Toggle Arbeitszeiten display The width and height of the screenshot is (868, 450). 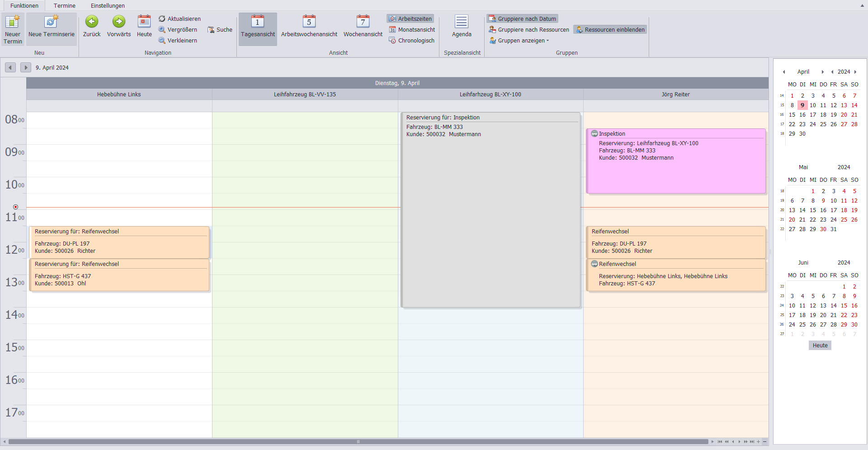pos(410,19)
